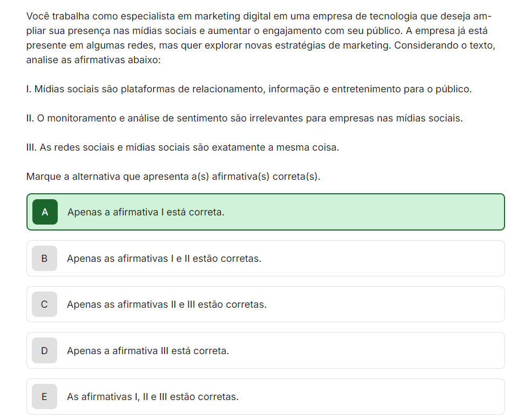Screen dimensions: 531x420
Task: Choose the letter C badge
Action: 44,304
